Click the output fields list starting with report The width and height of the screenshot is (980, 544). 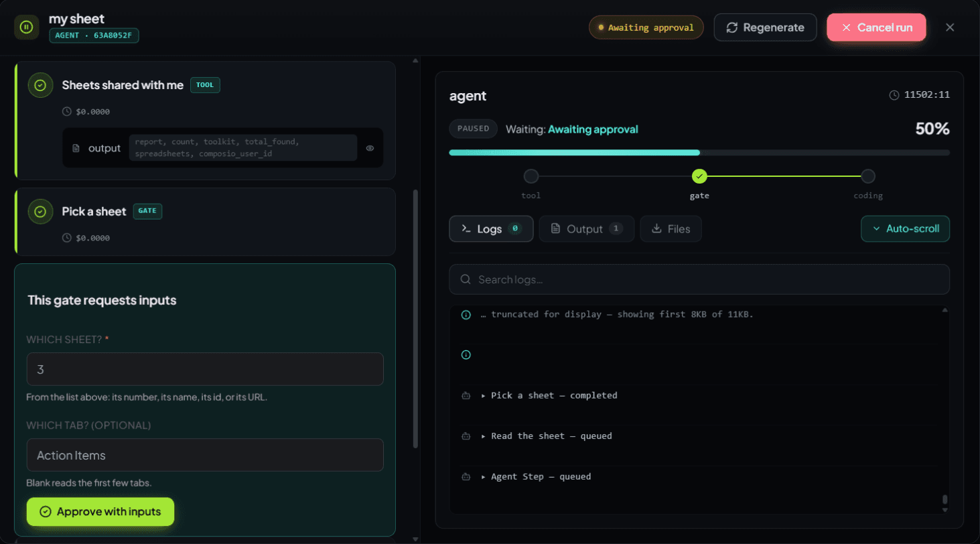pos(243,148)
